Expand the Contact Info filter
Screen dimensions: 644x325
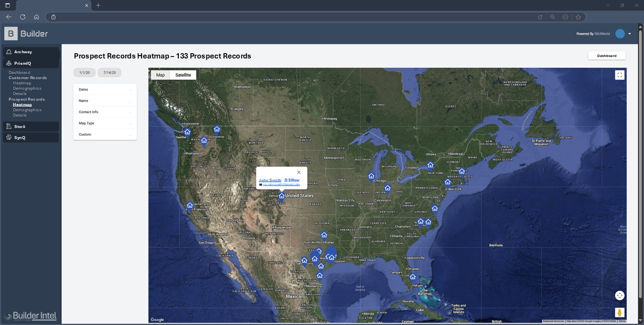(104, 112)
